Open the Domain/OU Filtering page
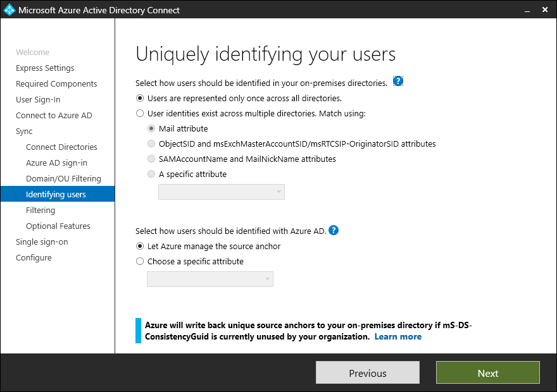 (x=63, y=179)
